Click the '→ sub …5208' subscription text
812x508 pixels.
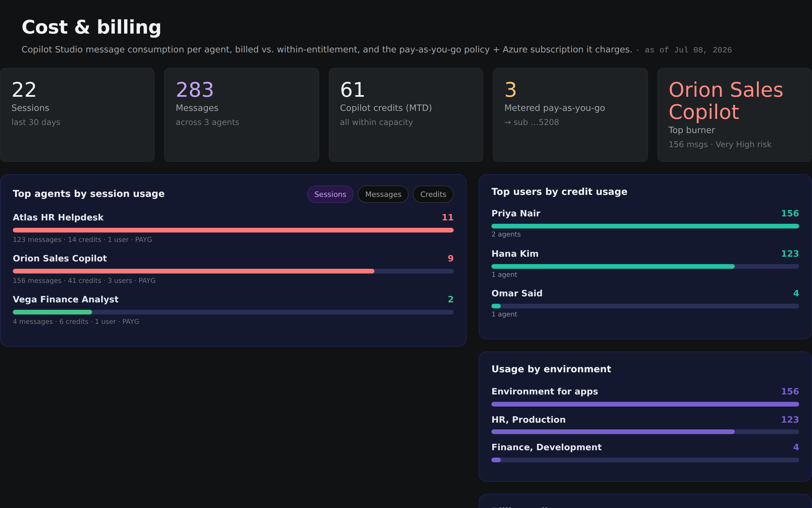[x=531, y=122]
